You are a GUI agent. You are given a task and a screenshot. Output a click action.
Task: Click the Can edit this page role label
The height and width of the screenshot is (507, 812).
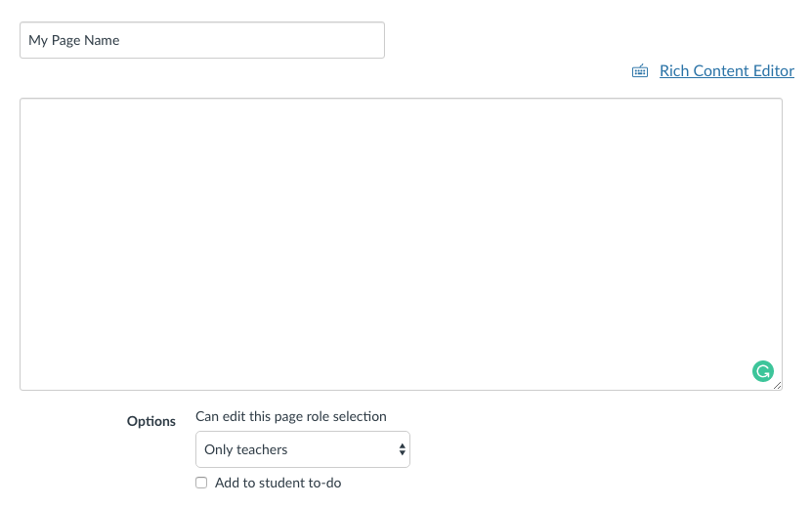[x=291, y=416]
